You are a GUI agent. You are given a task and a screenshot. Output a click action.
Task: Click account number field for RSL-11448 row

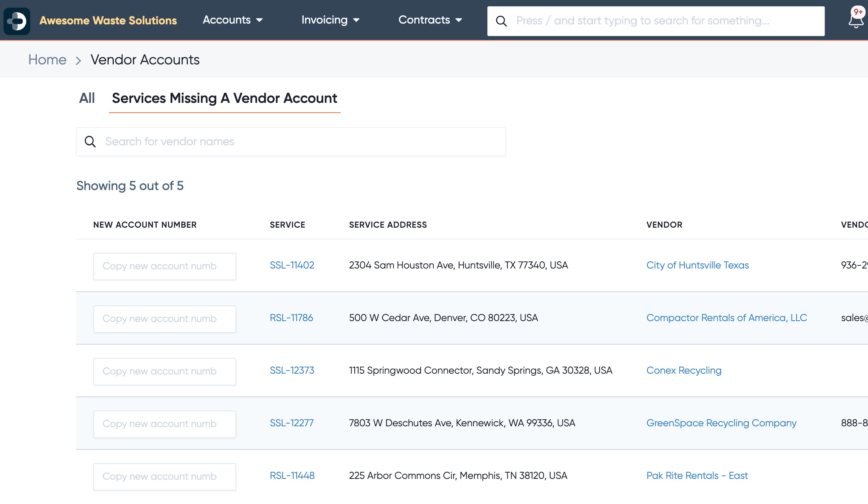tap(164, 477)
